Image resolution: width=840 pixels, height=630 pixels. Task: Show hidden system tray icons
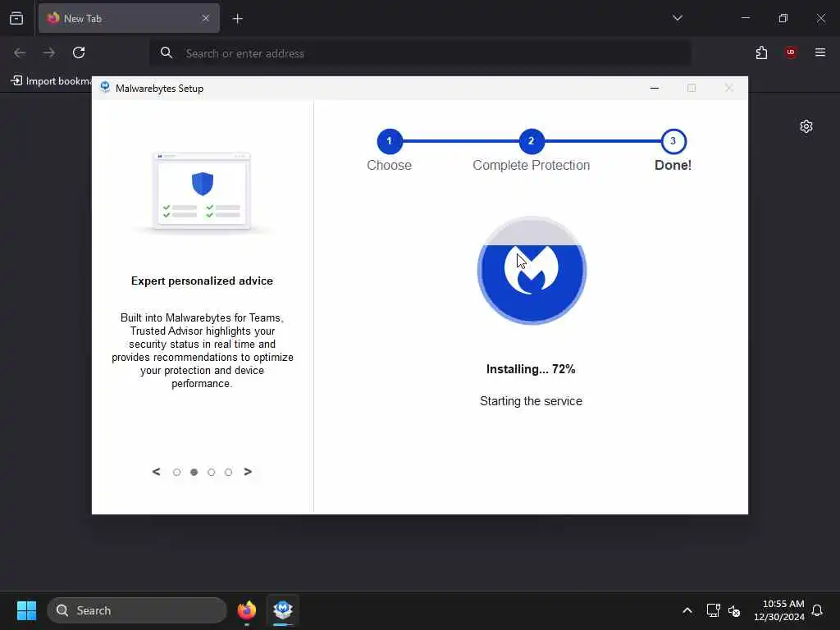coord(687,610)
